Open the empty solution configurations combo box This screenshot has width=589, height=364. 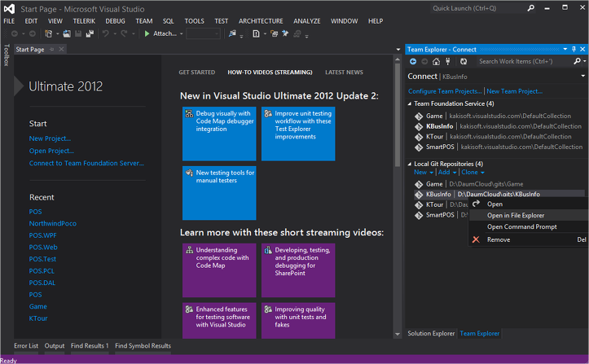click(x=203, y=34)
